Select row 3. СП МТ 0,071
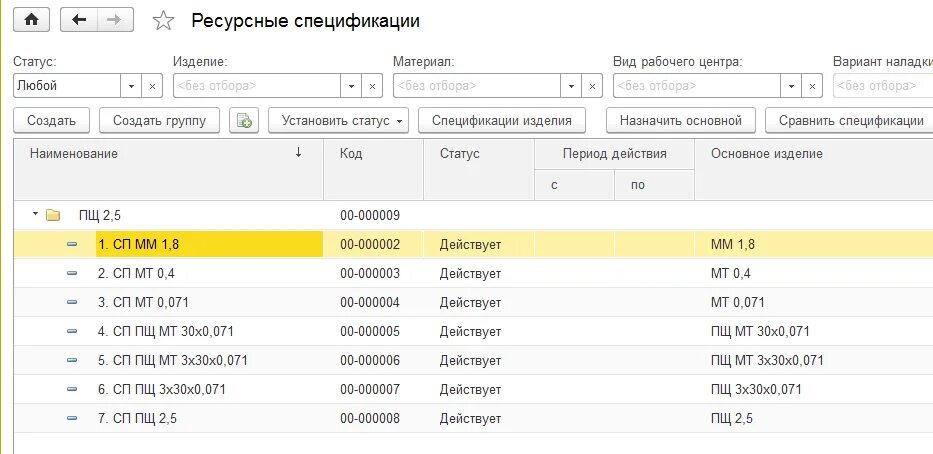 pyautogui.click(x=473, y=303)
